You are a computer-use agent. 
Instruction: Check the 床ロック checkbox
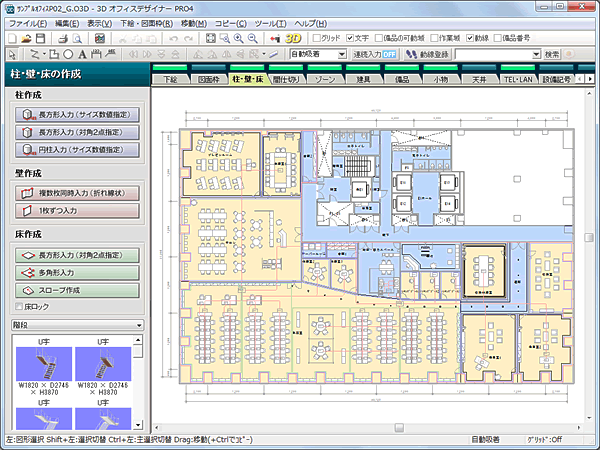point(19,308)
